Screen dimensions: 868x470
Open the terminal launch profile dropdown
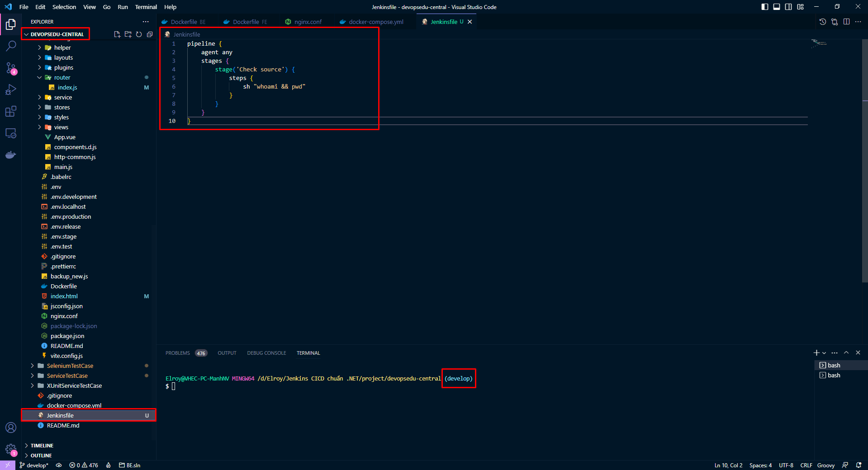coord(824,353)
